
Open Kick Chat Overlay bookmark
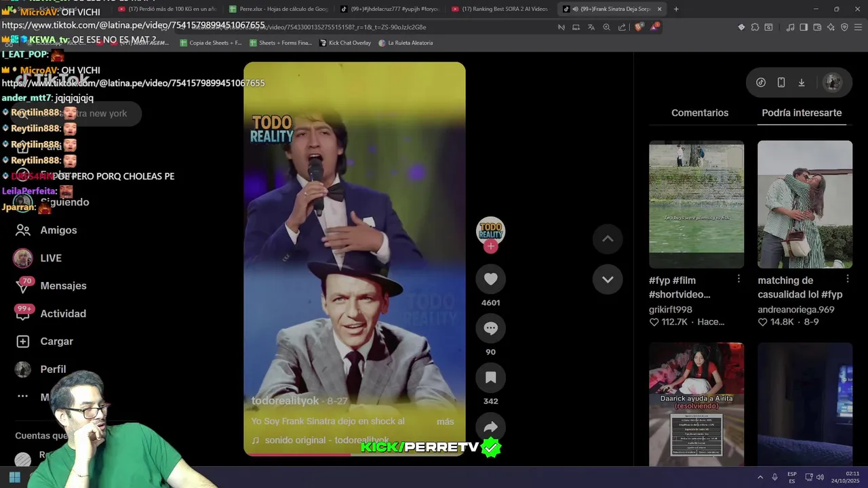point(344,43)
